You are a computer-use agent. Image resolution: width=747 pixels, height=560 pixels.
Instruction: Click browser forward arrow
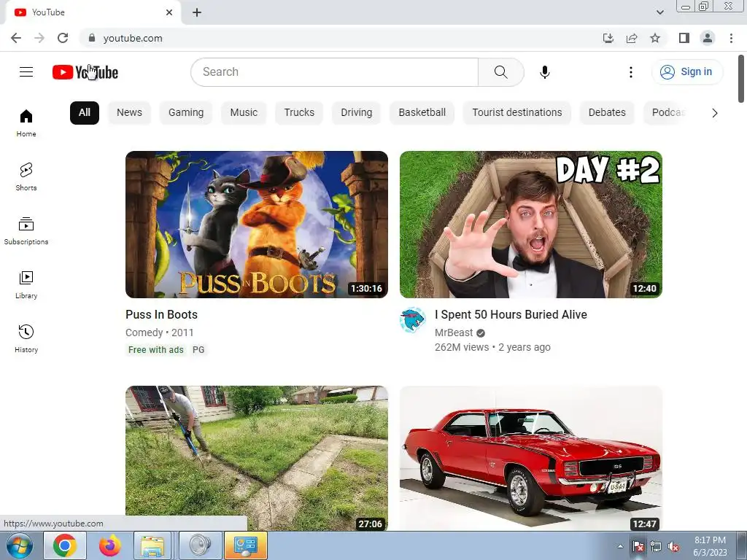click(x=39, y=38)
